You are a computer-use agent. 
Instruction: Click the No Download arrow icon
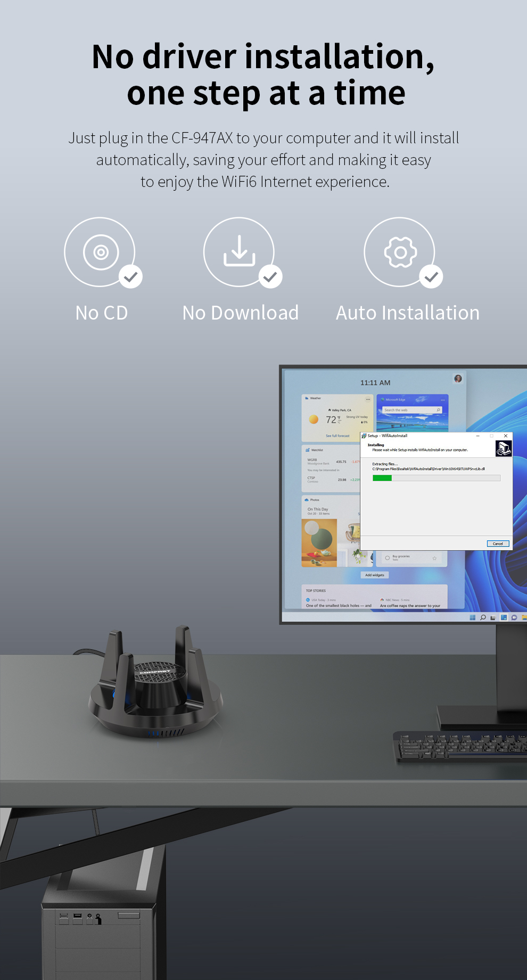[239, 251]
